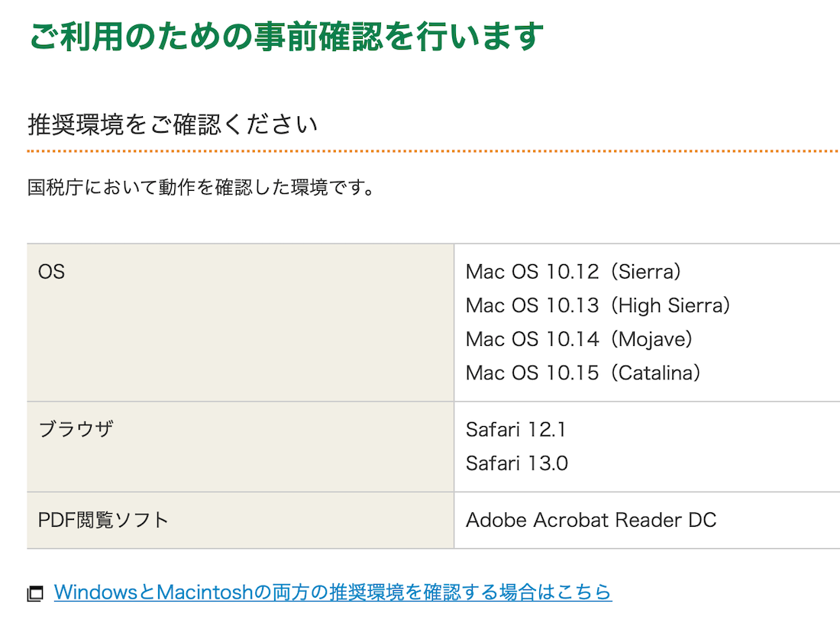
Task: Click the PDF閲覧ソフト row header cell
Action: point(241,520)
